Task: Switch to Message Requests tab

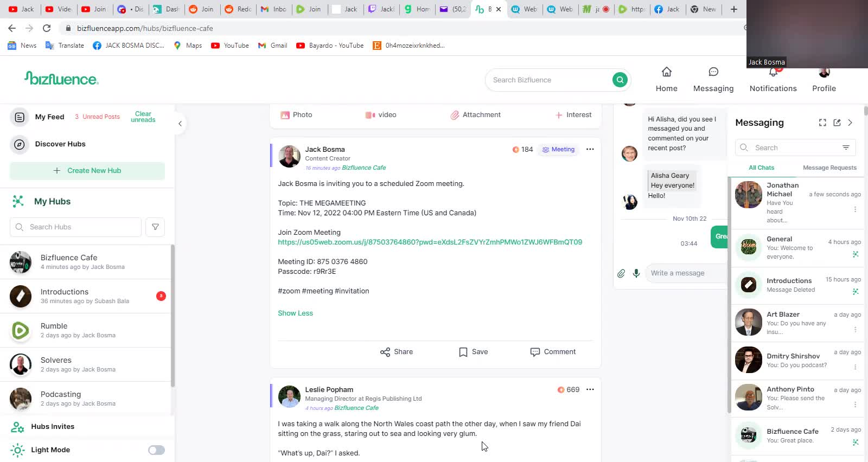Action: 829,168
